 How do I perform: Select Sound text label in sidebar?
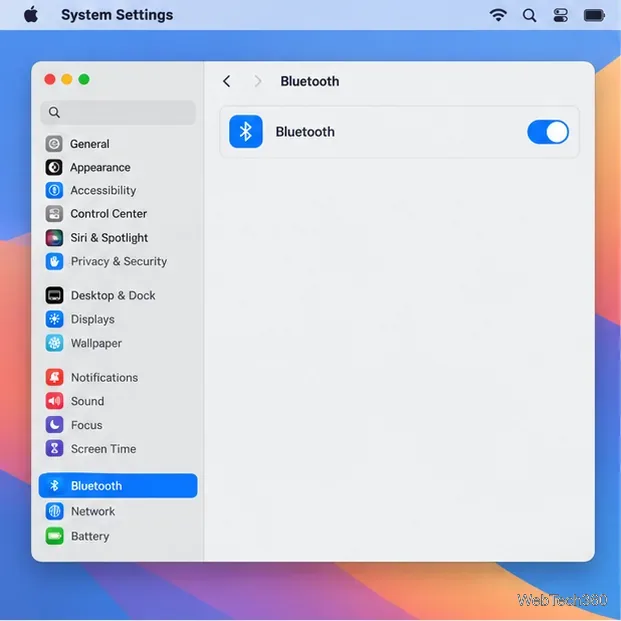(88, 401)
